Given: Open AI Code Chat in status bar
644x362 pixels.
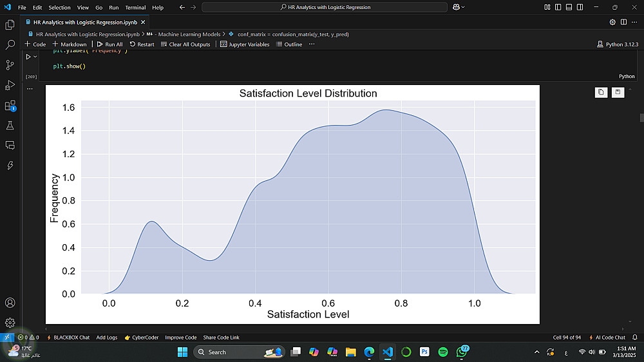Looking at the screenshot, I should click(x=607, y=338).
